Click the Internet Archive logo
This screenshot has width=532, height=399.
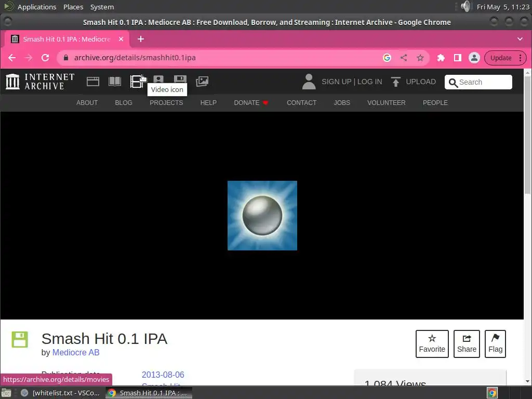tap(40, 82)
